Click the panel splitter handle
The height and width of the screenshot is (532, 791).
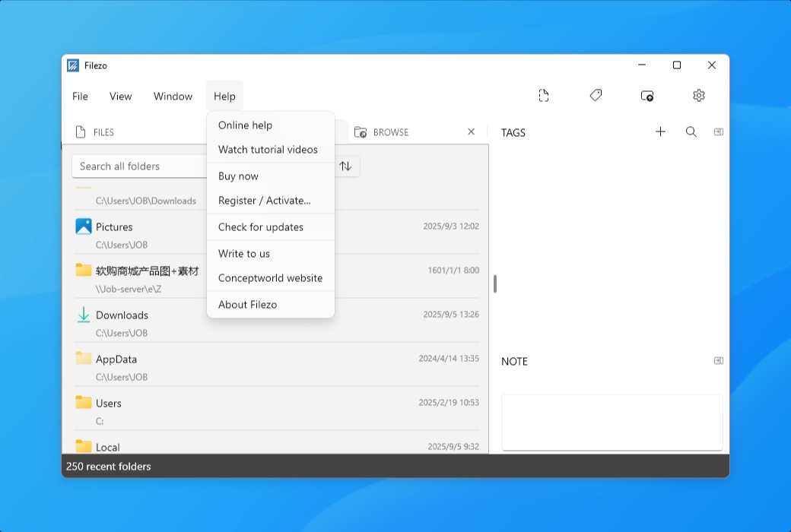tap(495, 284)
